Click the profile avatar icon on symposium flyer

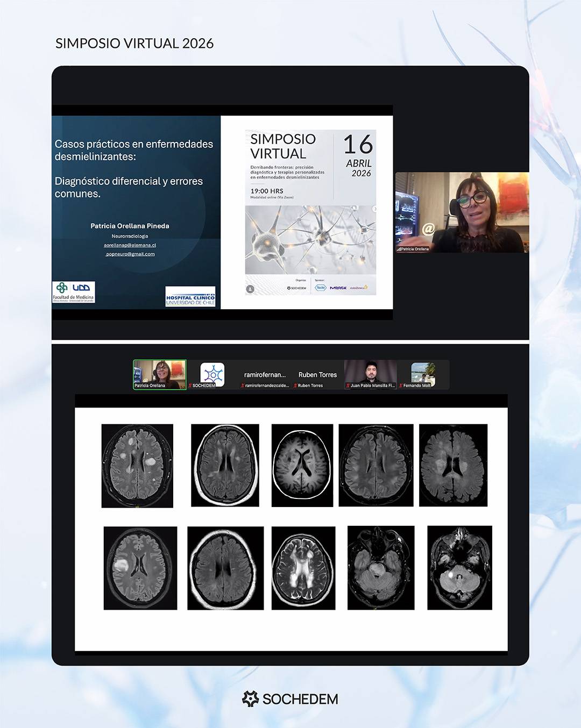(250, 289)
